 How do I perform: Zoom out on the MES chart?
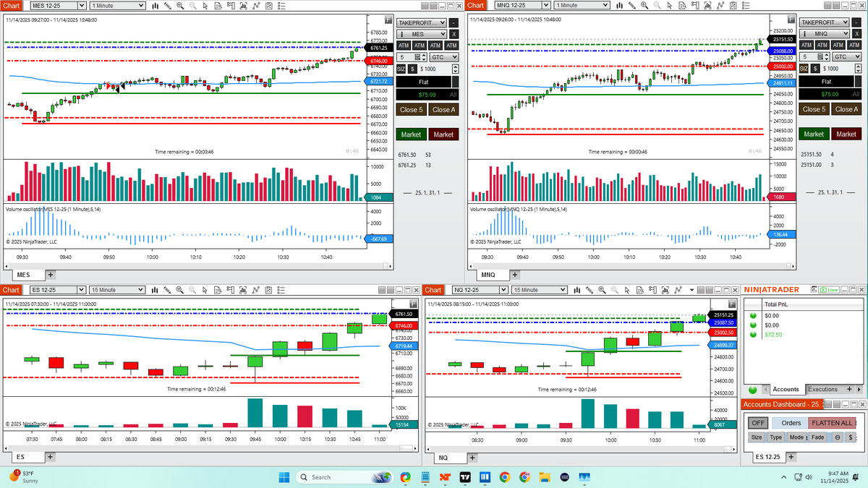192,6
